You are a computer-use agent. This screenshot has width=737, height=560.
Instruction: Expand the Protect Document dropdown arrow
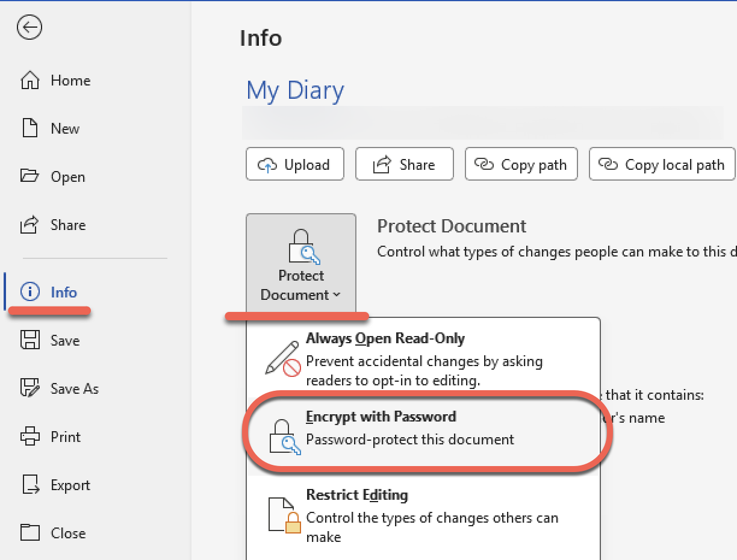(x=336, y=295)
